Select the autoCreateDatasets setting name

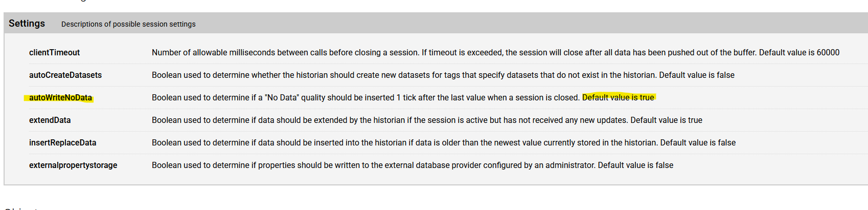pyautogui.click(x=65, y=75)
